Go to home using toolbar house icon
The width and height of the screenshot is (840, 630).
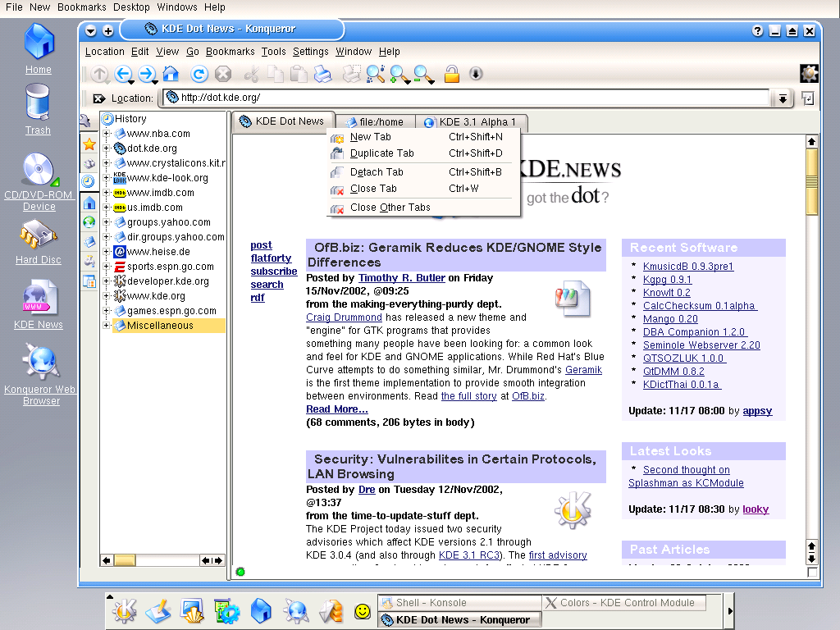coord(171,75)
